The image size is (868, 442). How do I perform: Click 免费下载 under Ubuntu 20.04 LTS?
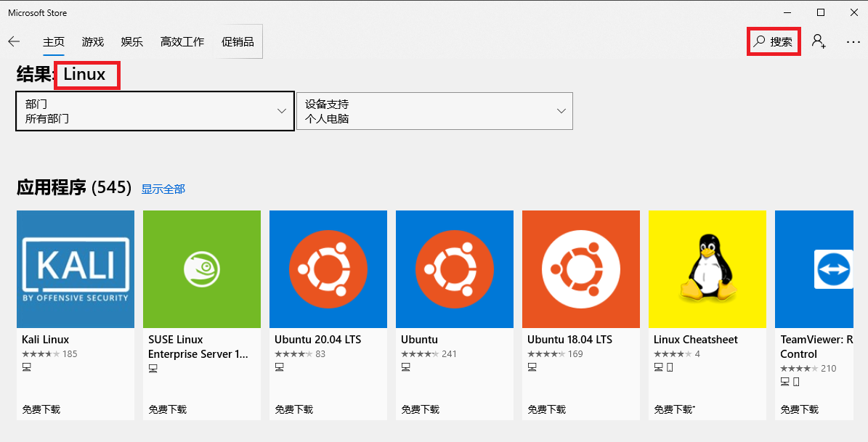pos(294,409)
